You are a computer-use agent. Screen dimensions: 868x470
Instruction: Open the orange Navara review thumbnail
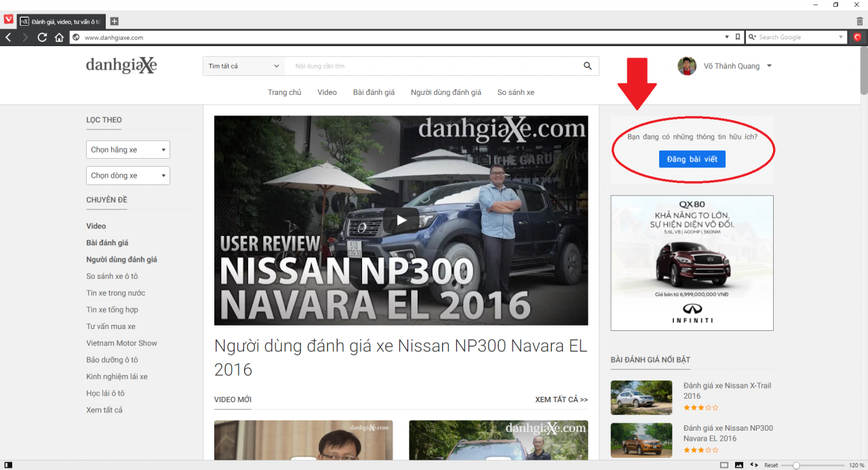tap(642, 440)
